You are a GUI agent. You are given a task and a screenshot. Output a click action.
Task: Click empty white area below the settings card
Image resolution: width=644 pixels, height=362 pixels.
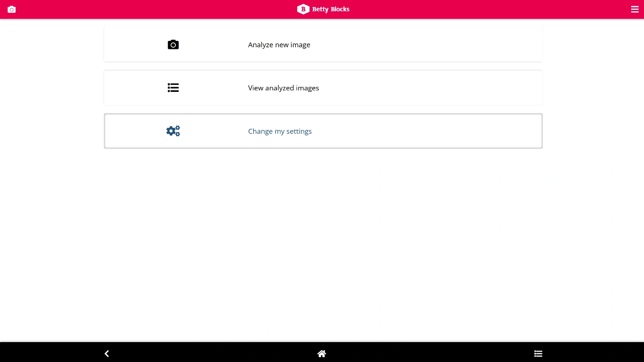coord(322,242)
